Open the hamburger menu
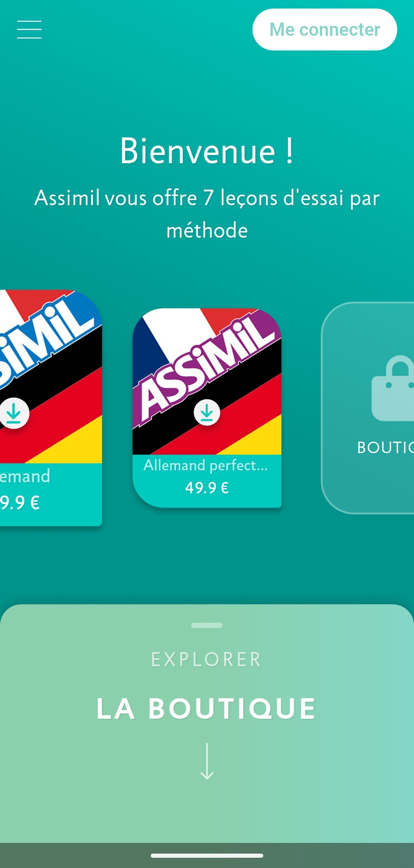 [29, 30]
